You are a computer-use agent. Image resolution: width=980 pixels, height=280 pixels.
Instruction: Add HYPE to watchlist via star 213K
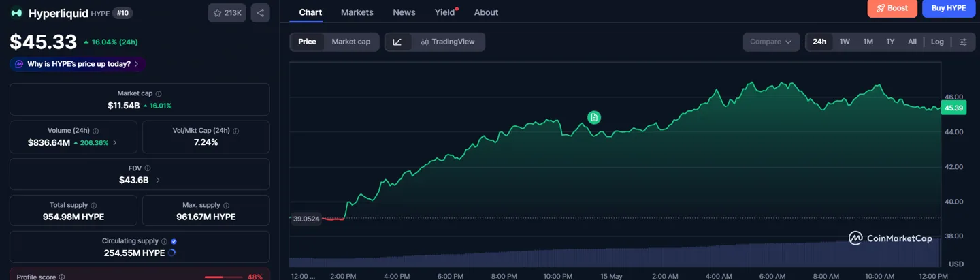227,13
